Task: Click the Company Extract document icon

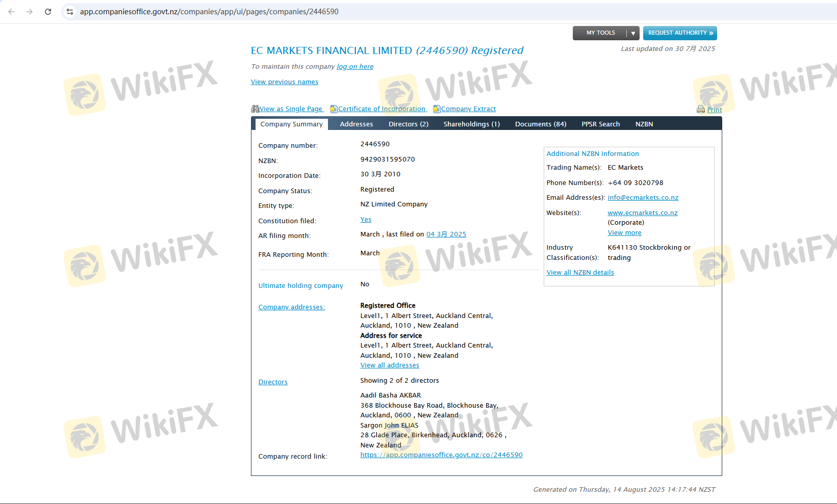Action: pos(437,109)
